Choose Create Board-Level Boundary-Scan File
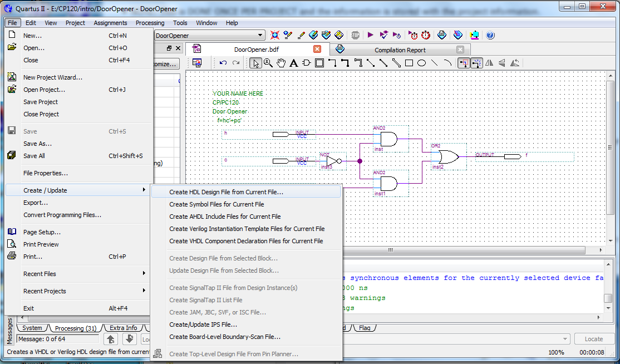Screen dimensions: 620x364 click(x=245, y=337)
